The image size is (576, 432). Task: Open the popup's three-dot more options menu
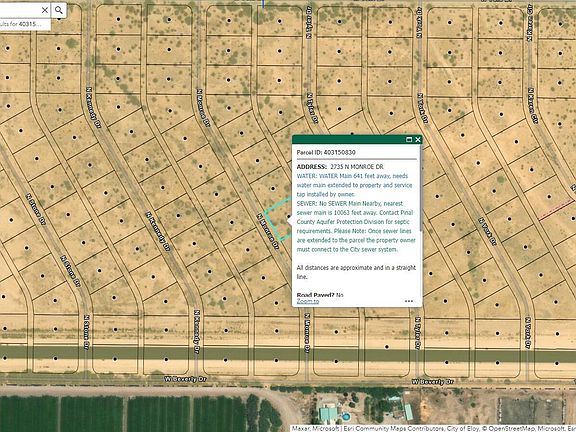click(x=408, y=301)
